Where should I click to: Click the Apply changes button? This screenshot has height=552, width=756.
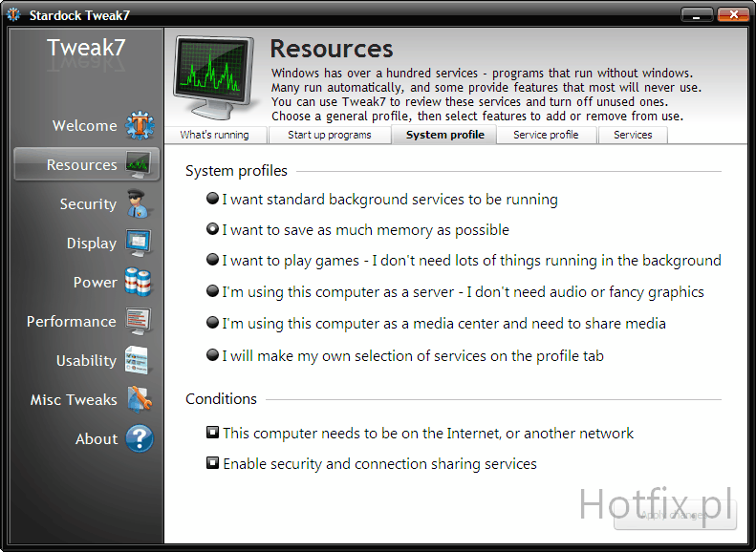pos(675,515)
